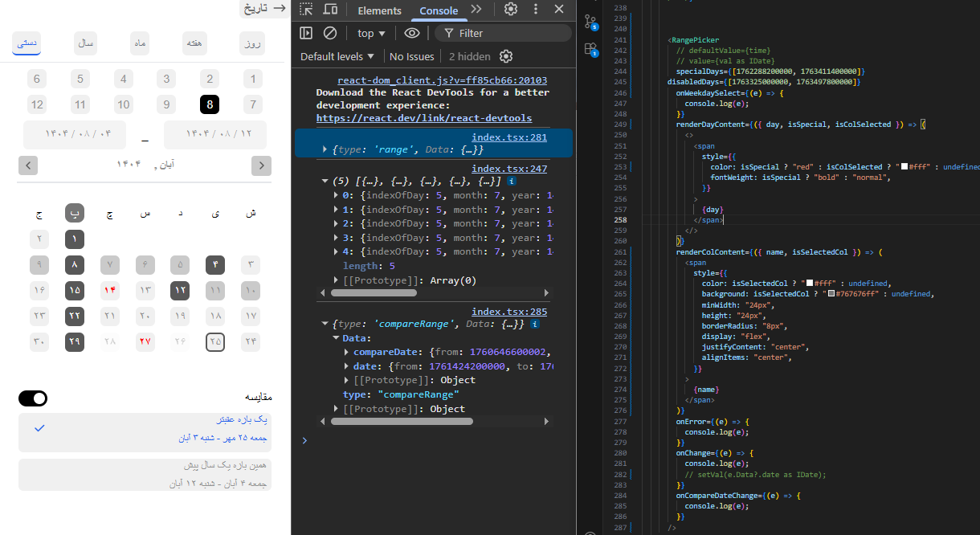Open the top JavaScript context dropdown

[371, 33]
